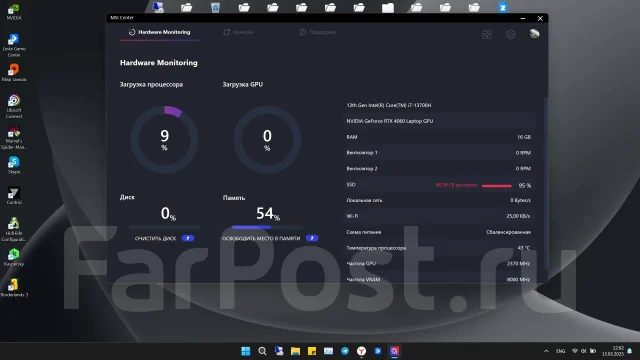Minimize the MSI Center window
The width and height of the screenshot is (640, 360).
[523, 18]
